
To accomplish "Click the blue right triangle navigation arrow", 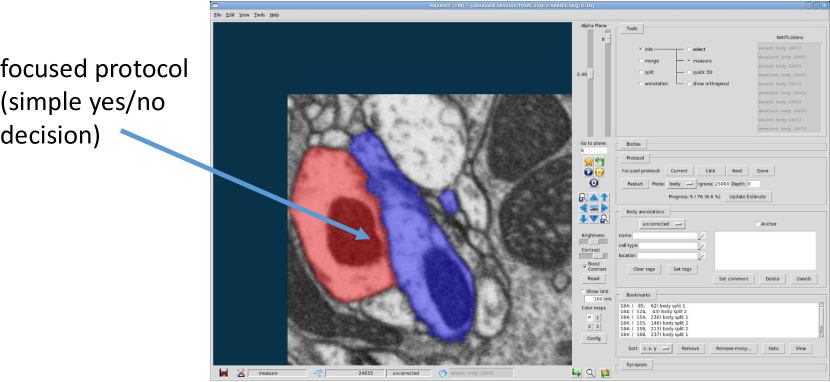I will coord(605,208).
